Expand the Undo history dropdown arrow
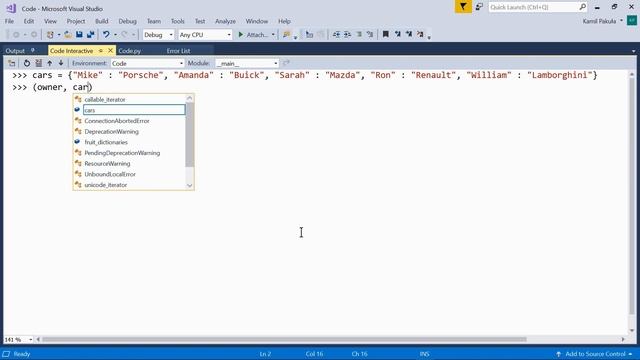 (116, 35)
